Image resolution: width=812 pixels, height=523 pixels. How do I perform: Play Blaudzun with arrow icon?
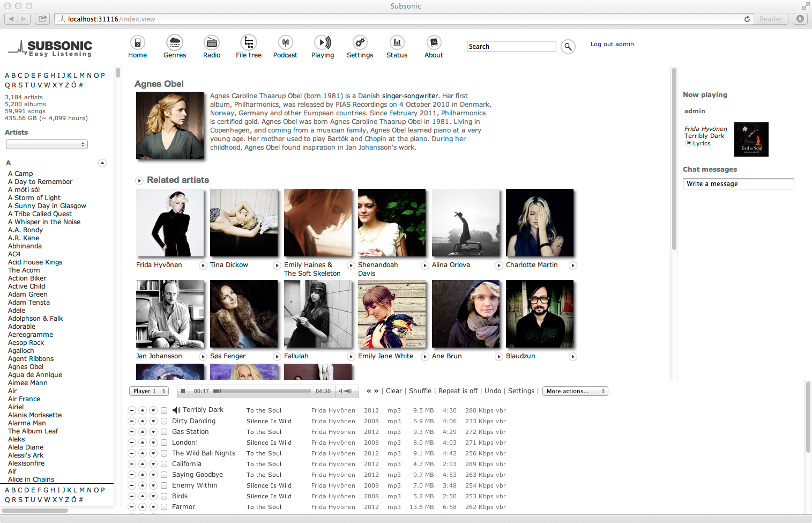tap(573, 357)
